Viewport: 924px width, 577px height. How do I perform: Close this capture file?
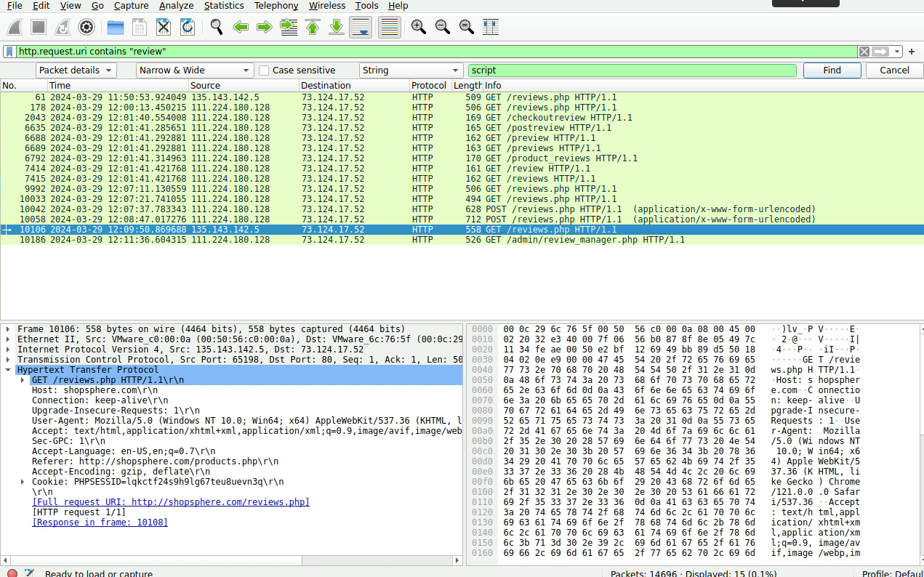(164, 28)
